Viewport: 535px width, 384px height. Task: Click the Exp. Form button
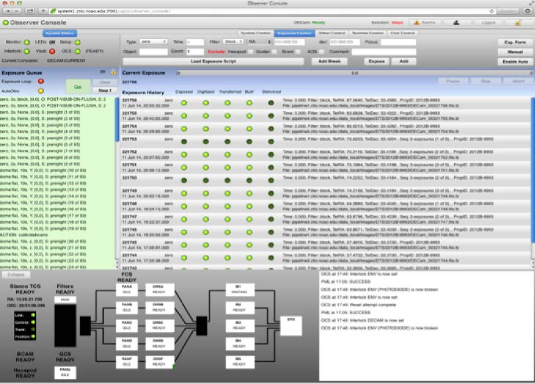click(515, 42)
